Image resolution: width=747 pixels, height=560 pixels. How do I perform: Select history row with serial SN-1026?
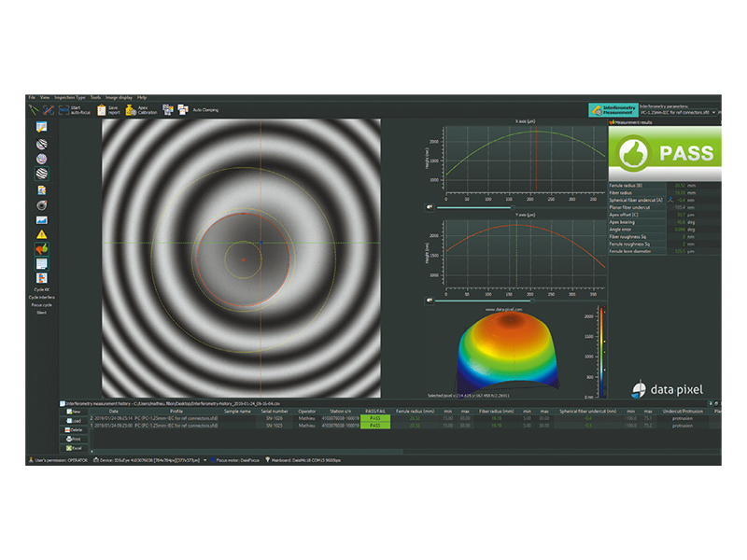click(x=405, y=418)
